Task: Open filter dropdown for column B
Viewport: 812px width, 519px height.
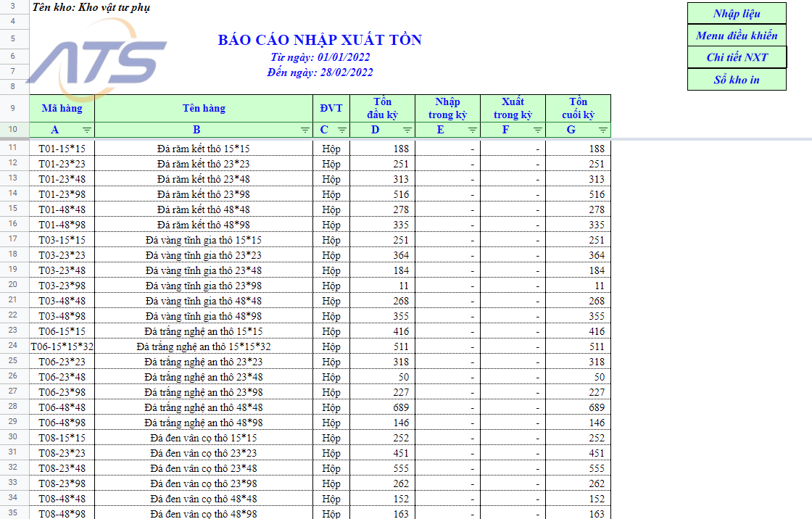Action: point(305,130)
